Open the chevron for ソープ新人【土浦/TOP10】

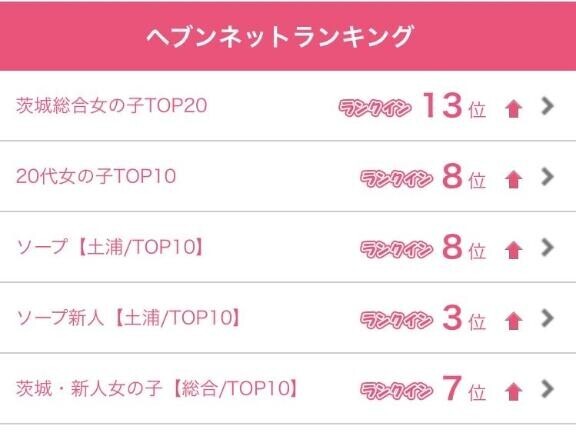547,318
